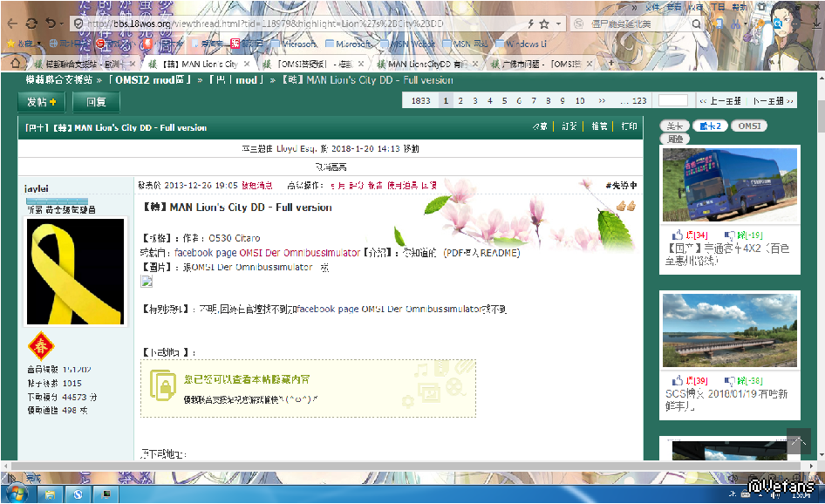The image size is (825, 504).
Task: Click the bridge landscape thumbnail in sidebar
Action: pos(730,330)
